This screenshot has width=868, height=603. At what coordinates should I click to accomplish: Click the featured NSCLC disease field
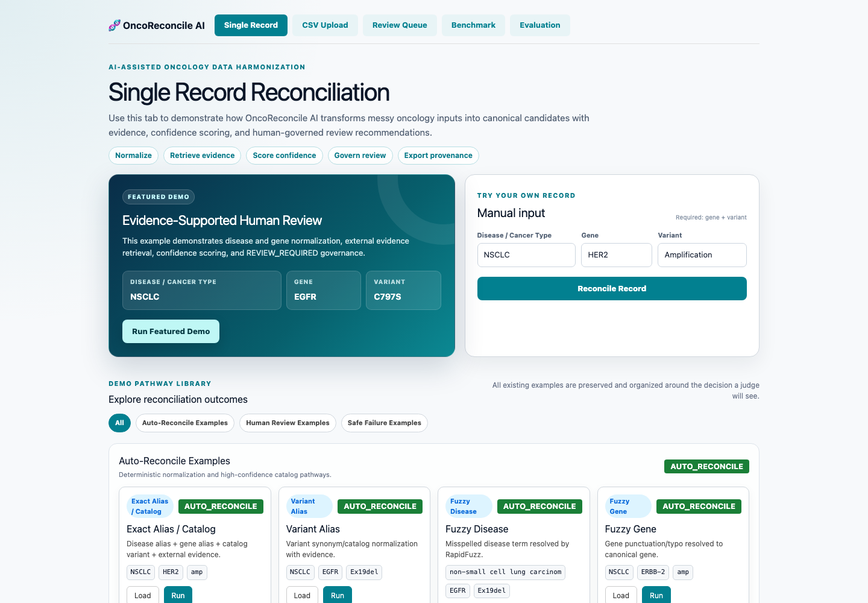pos(202,290)
